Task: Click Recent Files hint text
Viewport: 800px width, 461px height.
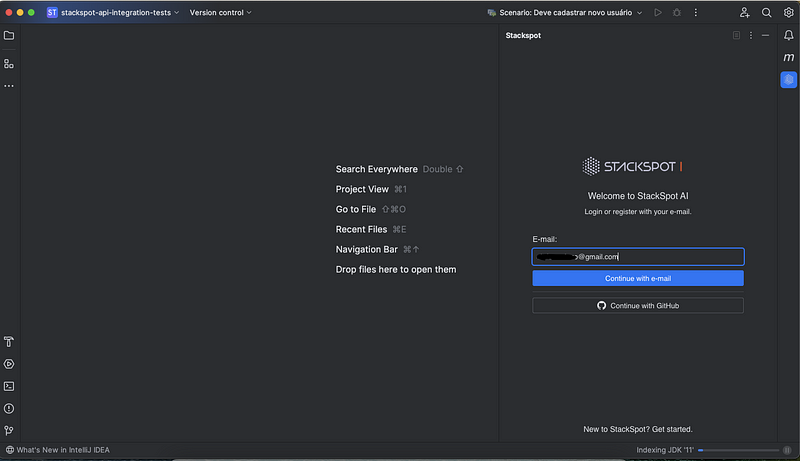Action: [361, 229]
